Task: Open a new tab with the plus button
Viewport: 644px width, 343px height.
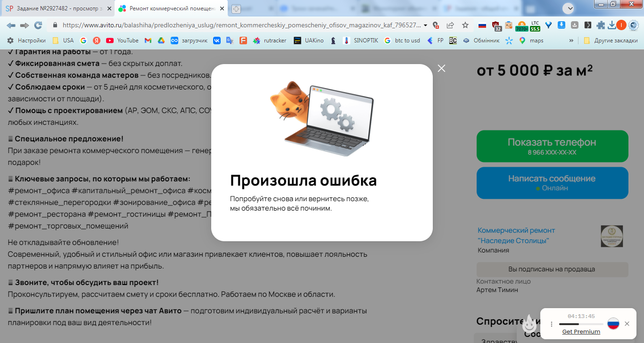Action: click(236, 8)
